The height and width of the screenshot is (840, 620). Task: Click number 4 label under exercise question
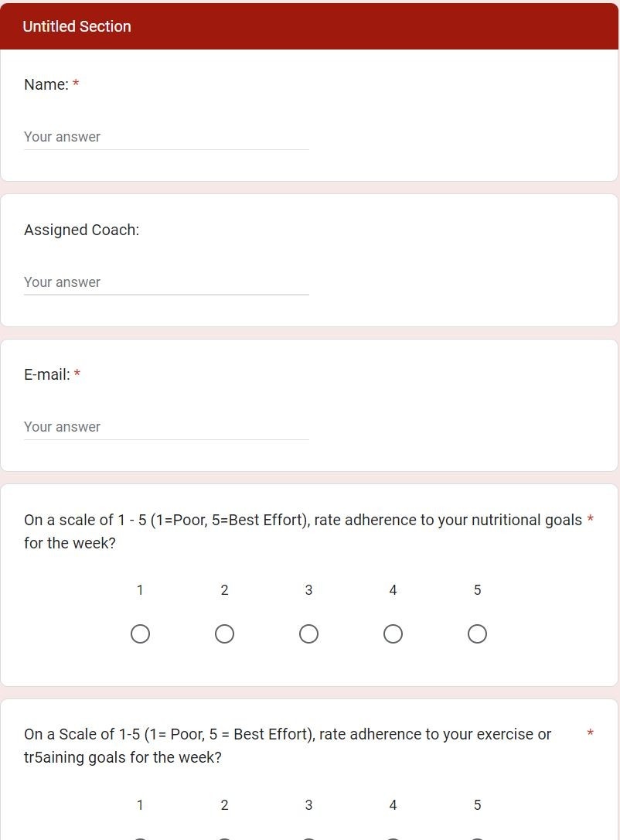393,805
